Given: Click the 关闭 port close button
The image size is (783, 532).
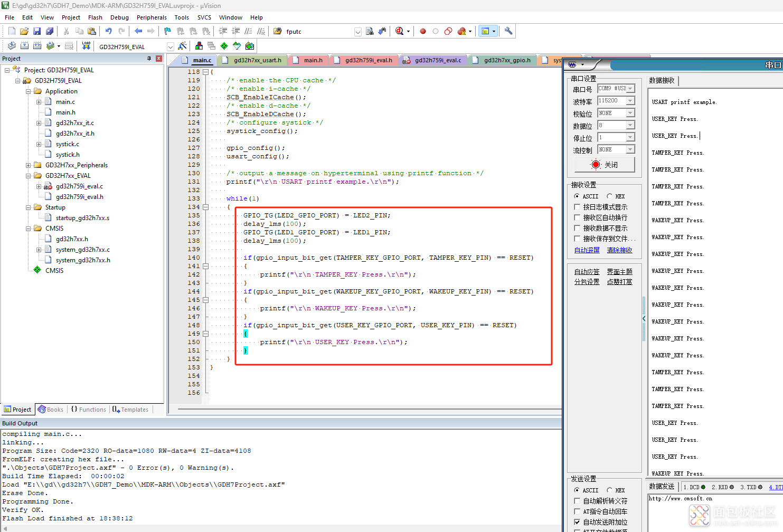Looking at the screenshot, I should click(604, 165).
